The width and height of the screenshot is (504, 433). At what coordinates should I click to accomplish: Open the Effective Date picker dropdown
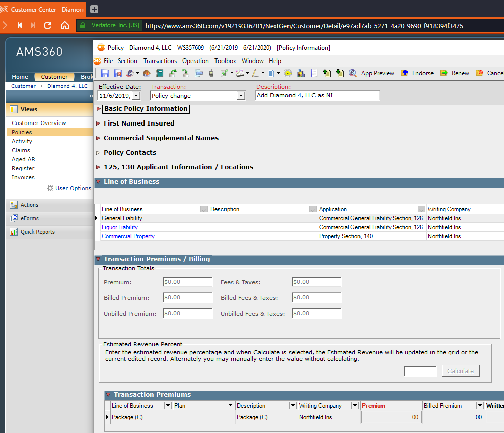136,96
